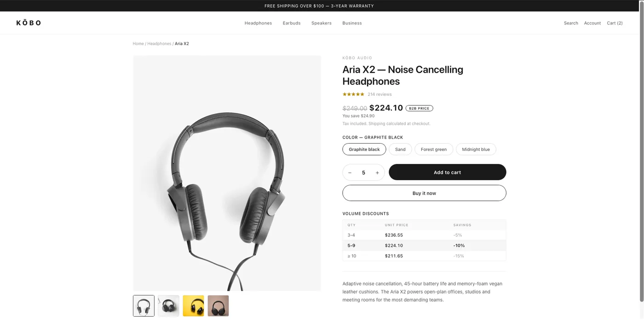
Task: Increase quantity with the plus button
Action: click(x=377, y=173)
